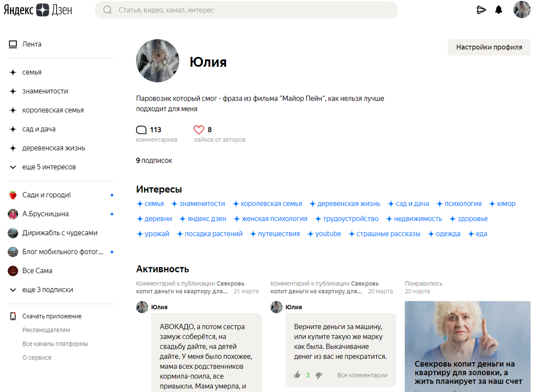Click the star icon beside sidebar семья
Image resolution: width=534 pixels, height=392 pixels.
click(13, 72)
